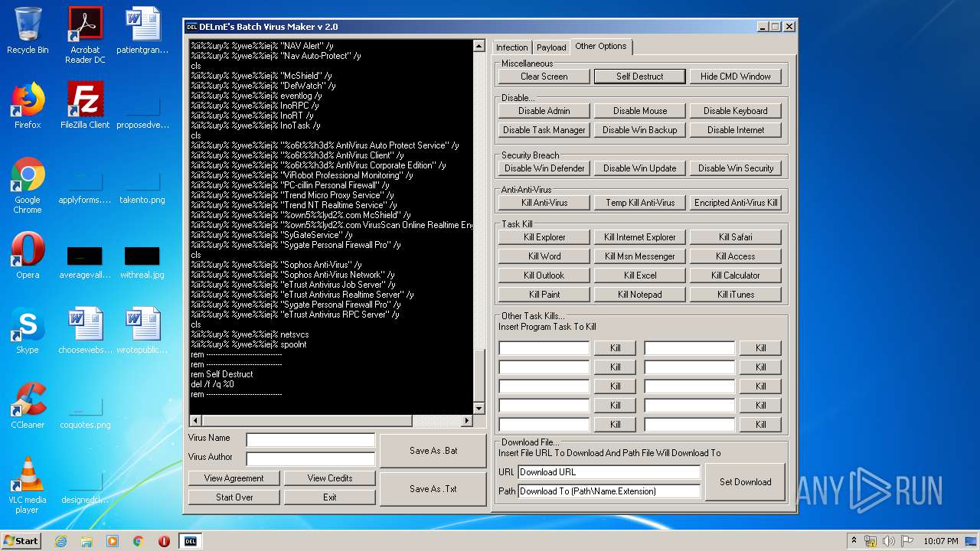980x551 pixels.
Task: Click the horizontal scrollbar left arrow
Action: tap(194, 421)
